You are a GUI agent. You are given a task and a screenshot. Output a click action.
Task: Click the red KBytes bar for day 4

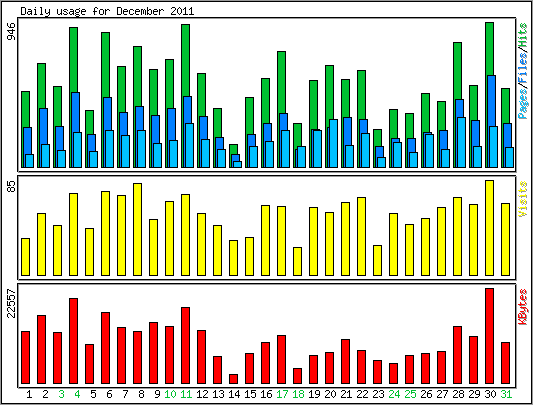(x=74, y=341)
